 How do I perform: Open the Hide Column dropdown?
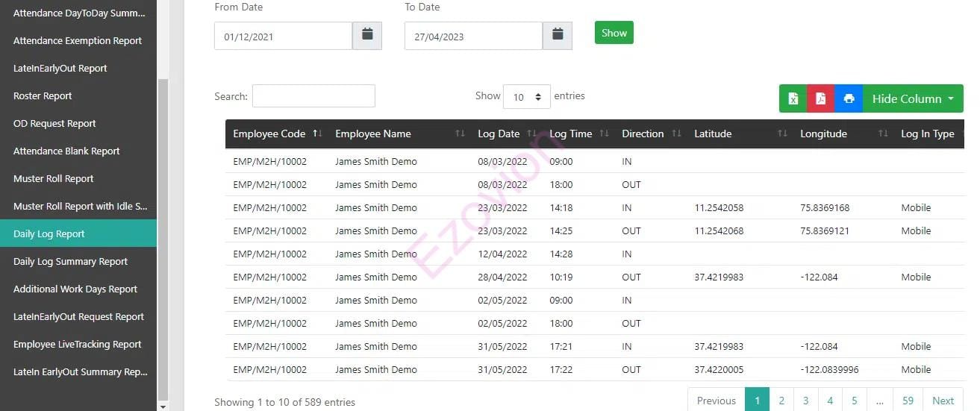[x=913, y=98]
